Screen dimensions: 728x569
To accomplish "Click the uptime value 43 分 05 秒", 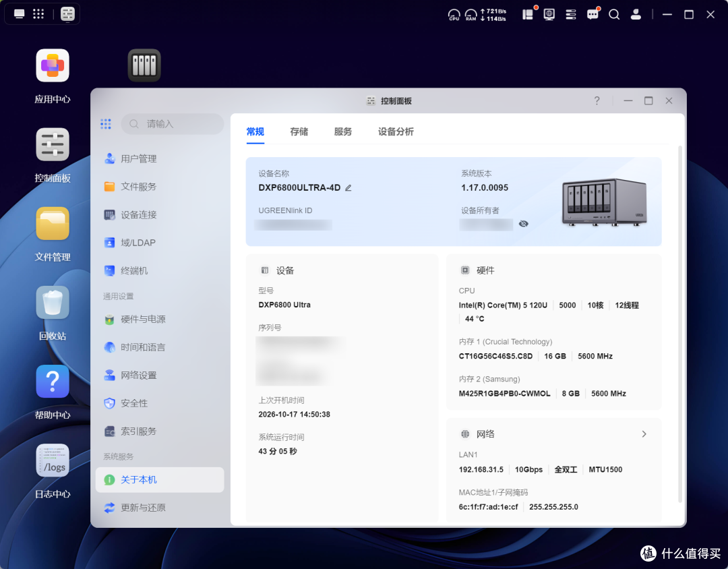I will point(278,452).
